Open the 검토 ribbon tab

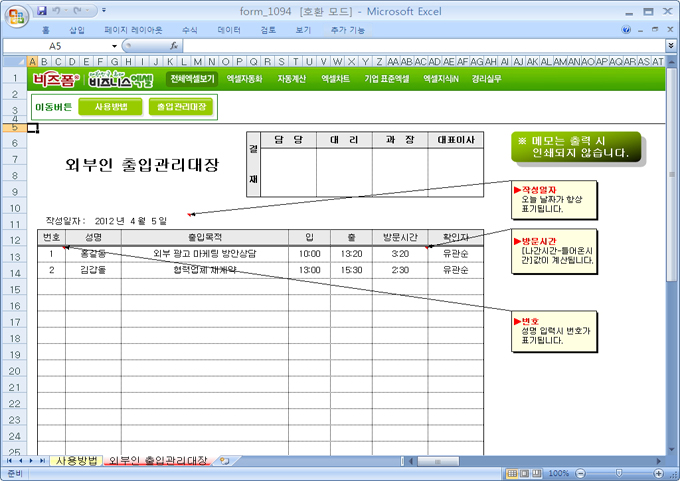click(x=268, y=30)
